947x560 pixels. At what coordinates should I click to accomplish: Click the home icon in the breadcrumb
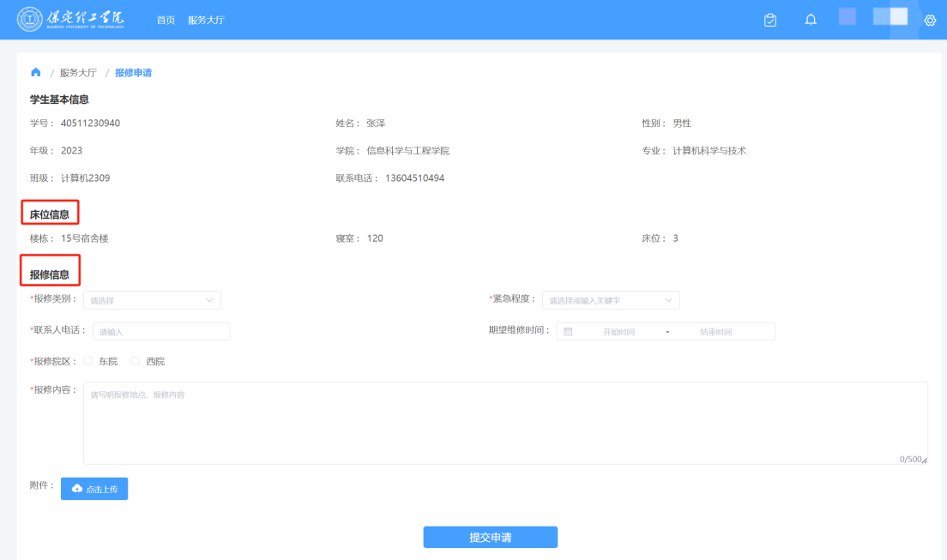(x=35, y=72)
